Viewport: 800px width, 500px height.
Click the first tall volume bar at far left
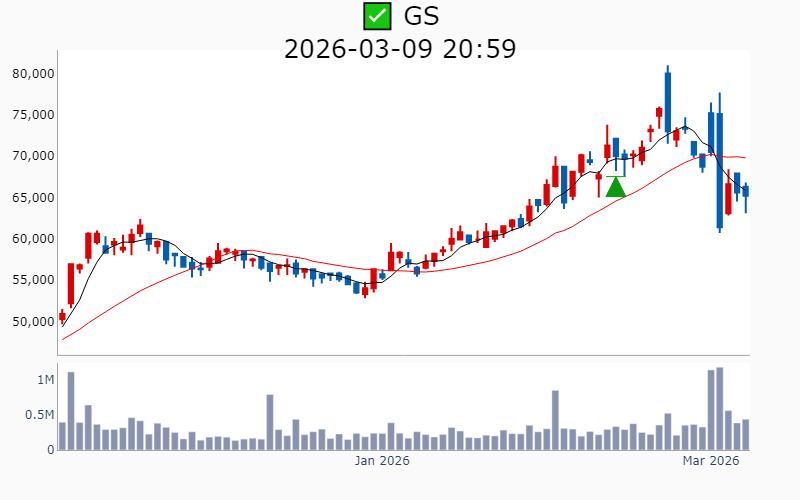71,411
